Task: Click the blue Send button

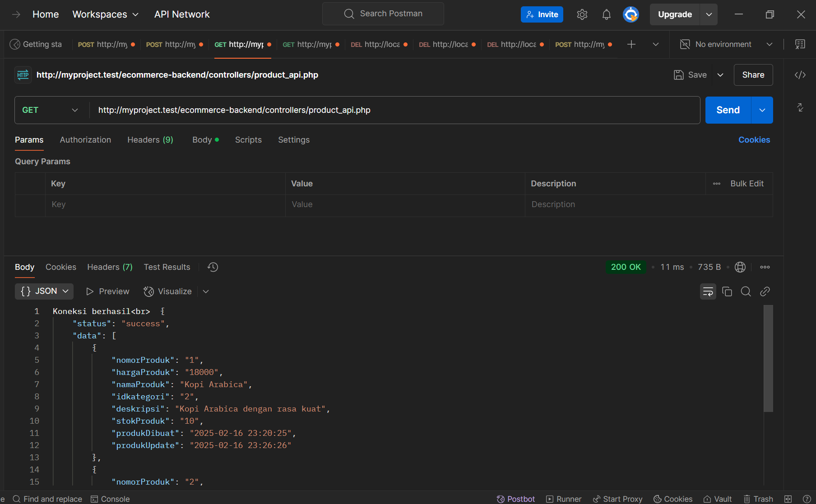Action: point(728,110)
